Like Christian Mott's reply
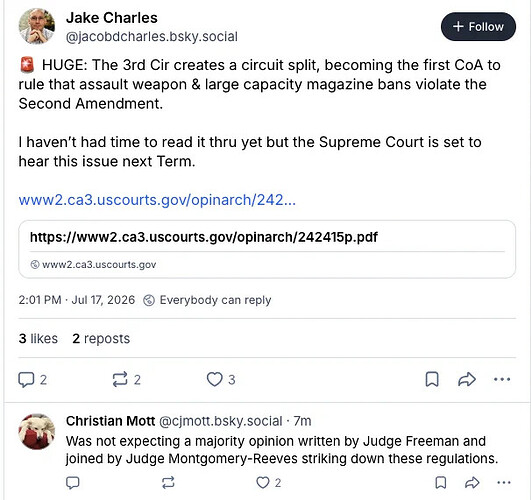 [269, 483]
